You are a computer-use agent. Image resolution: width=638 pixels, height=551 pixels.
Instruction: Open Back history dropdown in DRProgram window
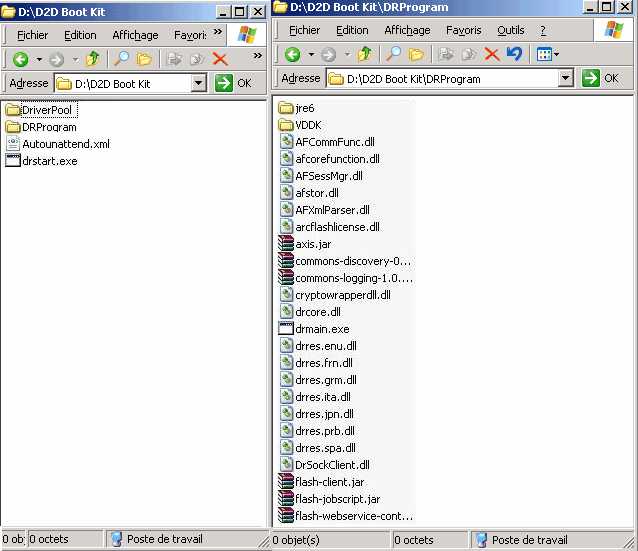[311, 55]
